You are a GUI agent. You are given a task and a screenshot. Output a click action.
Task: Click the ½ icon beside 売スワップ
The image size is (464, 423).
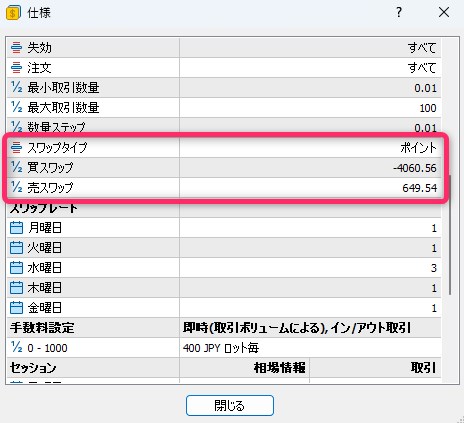(16, 187)
